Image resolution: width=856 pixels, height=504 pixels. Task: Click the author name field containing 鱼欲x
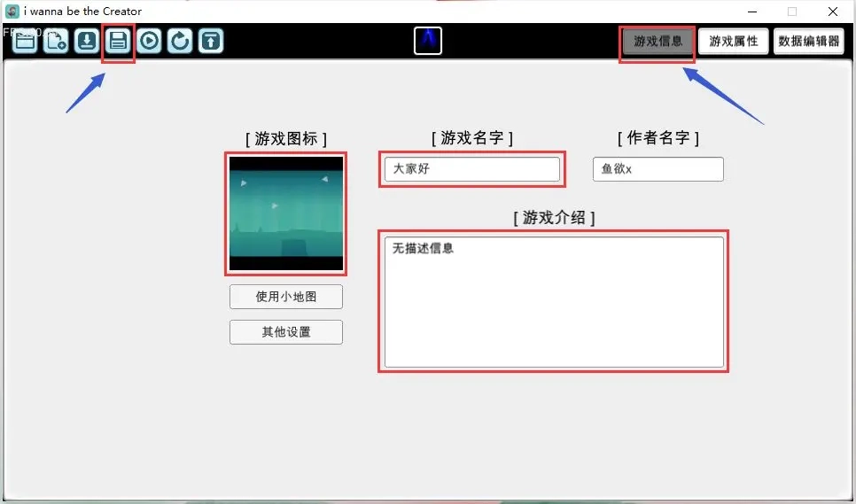point(658,169)
